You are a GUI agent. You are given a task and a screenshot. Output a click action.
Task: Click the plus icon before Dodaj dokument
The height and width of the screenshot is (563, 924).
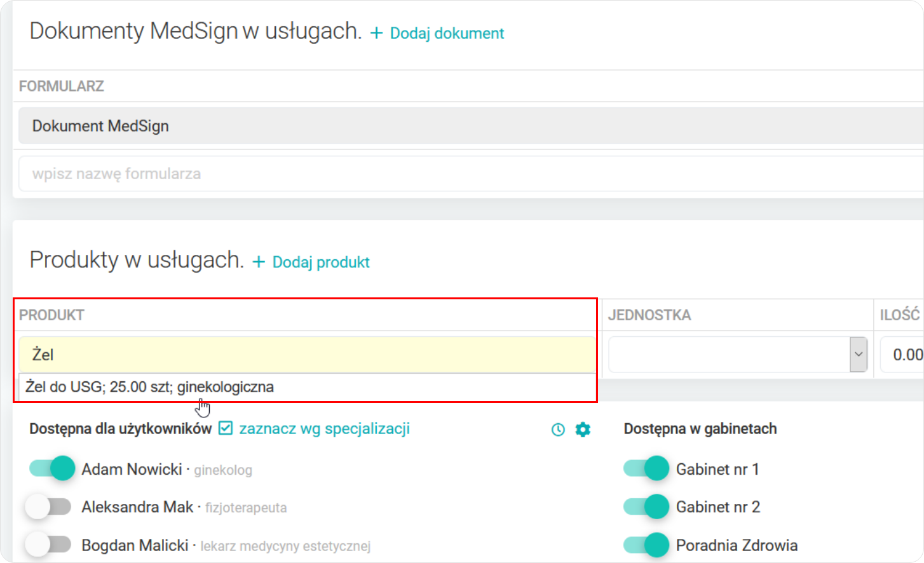(x=377, y=33)
